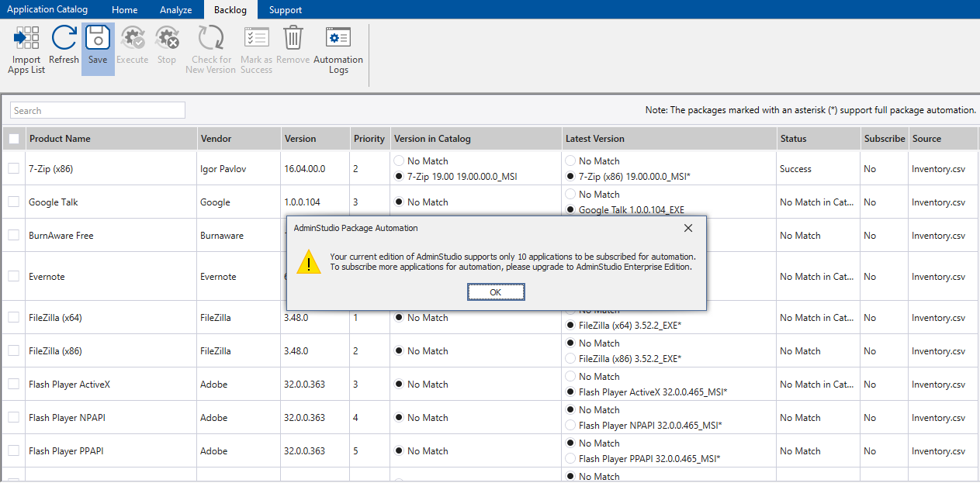Switch to the Analyze tab

click(x=176, y=10)
